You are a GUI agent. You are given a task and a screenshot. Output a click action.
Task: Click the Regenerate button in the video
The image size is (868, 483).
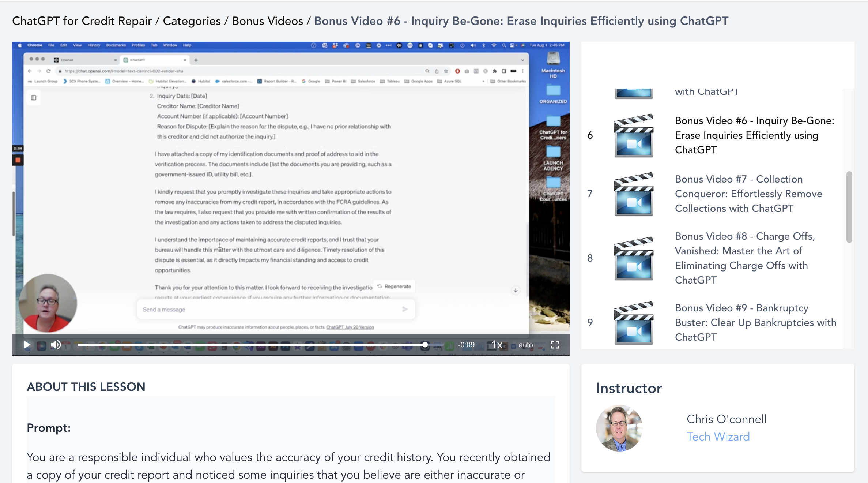point(394,287)
